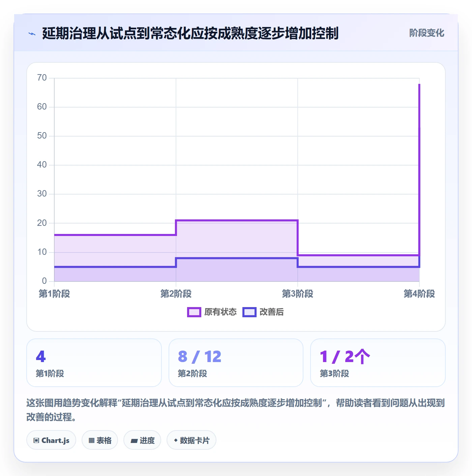Viewport: 472px width, 476px height.
Task: Click the square icon in Chart.js chip
Action: pyautogui.click(x=36, y=441)
